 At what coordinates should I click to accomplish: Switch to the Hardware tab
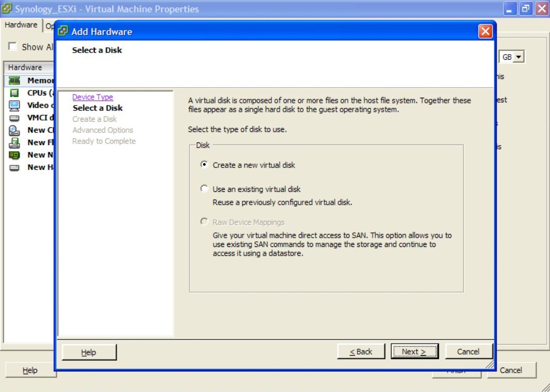tap(21, 25)
